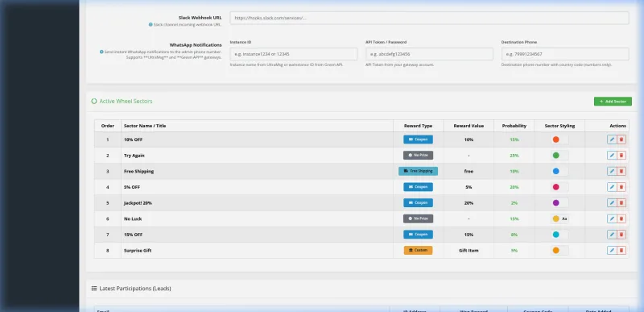
Task: Edit the 10% OFF sector
Action: [612, 139]
